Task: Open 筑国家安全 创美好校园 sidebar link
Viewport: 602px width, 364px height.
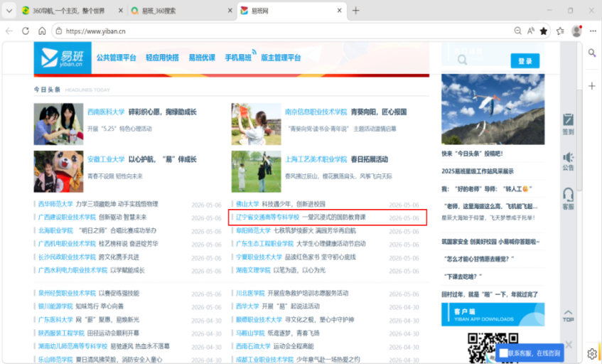Action: click(x=490, y=242)
